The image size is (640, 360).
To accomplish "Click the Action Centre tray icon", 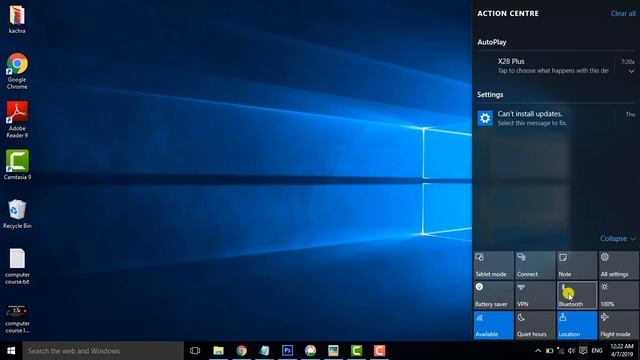I will pos(583,351).
